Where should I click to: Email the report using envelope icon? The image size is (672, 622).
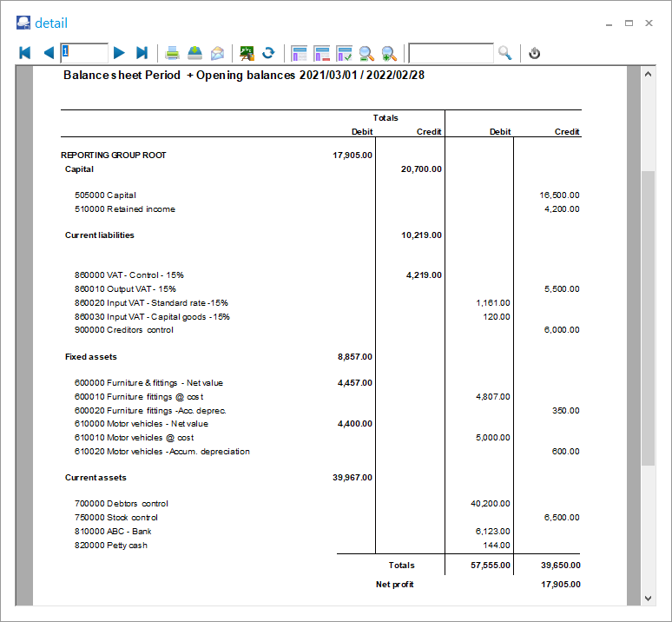(x=217, y=53)
